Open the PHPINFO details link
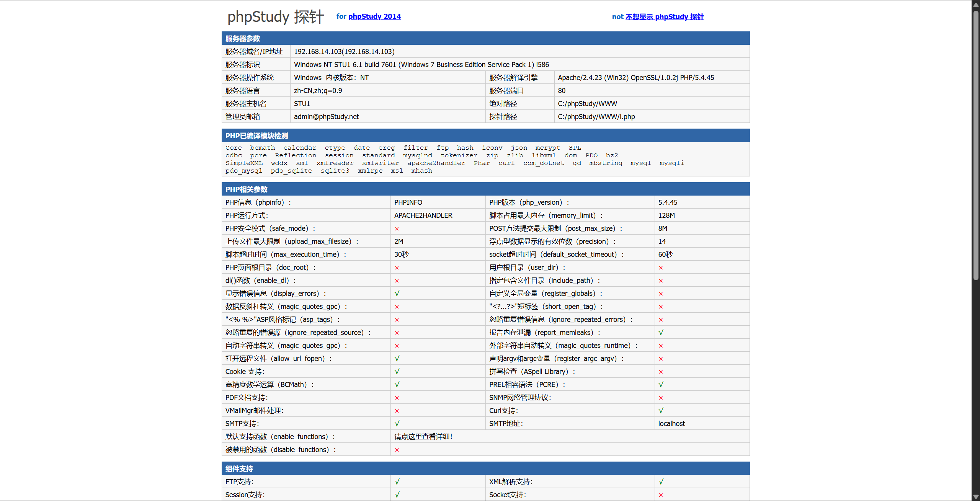 408,202
